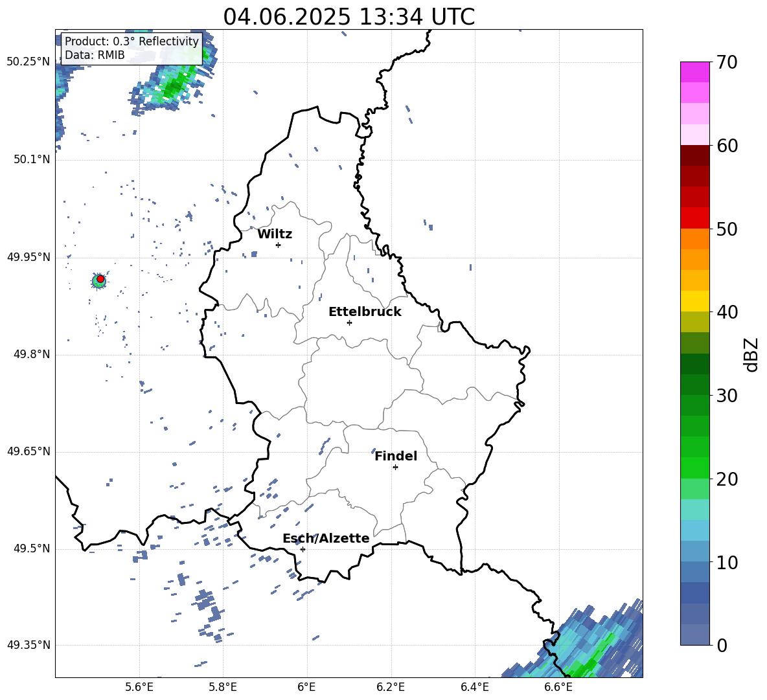Click the red radar site marker
The width and height of the screenshot is (767, 700).
click(100, 279)
